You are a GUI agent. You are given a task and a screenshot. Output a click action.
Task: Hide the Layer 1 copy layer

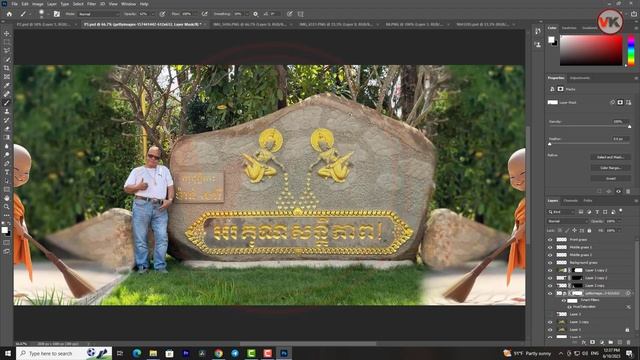point(550,322)
